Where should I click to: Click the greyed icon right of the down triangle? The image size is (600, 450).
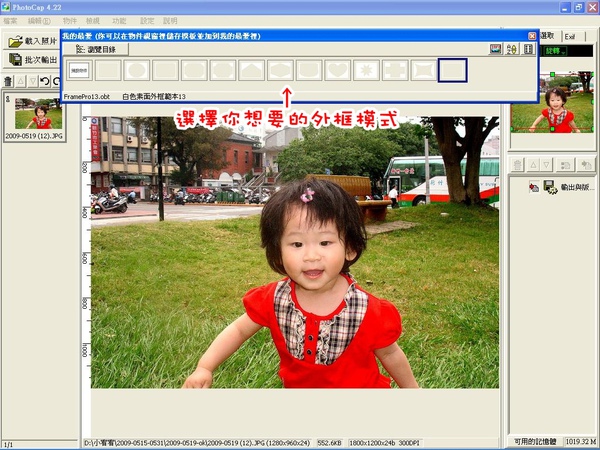[565, 165]
